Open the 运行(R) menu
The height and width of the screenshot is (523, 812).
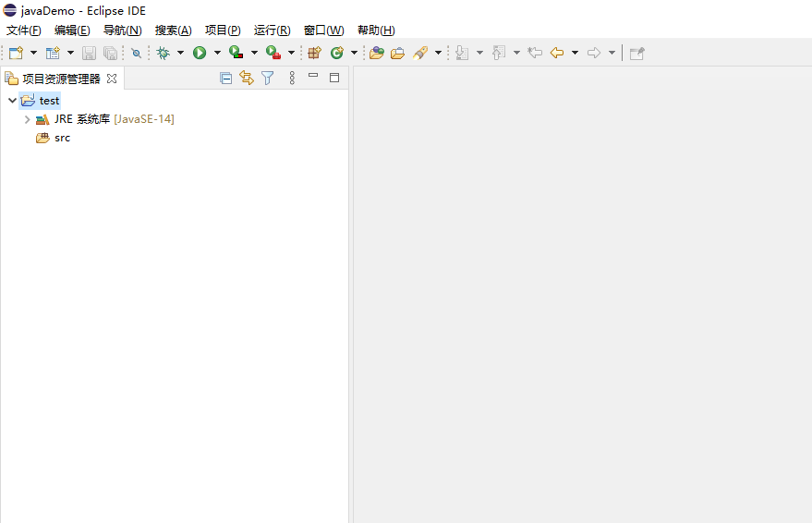(272, 30)
